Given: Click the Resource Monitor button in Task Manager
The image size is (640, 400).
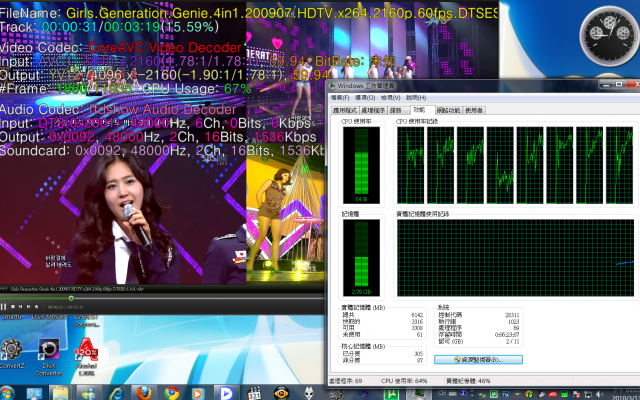Looking at the screenshot, I should point(478,360).
